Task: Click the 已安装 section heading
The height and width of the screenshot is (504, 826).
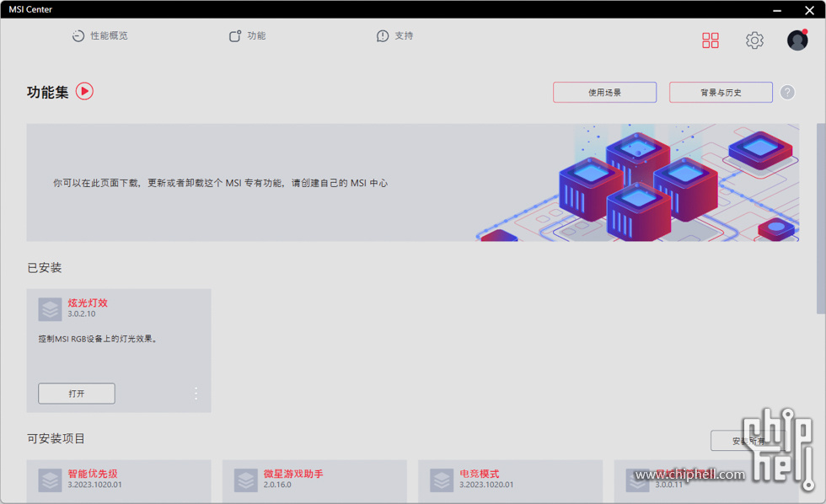Action: click(44, 267)
